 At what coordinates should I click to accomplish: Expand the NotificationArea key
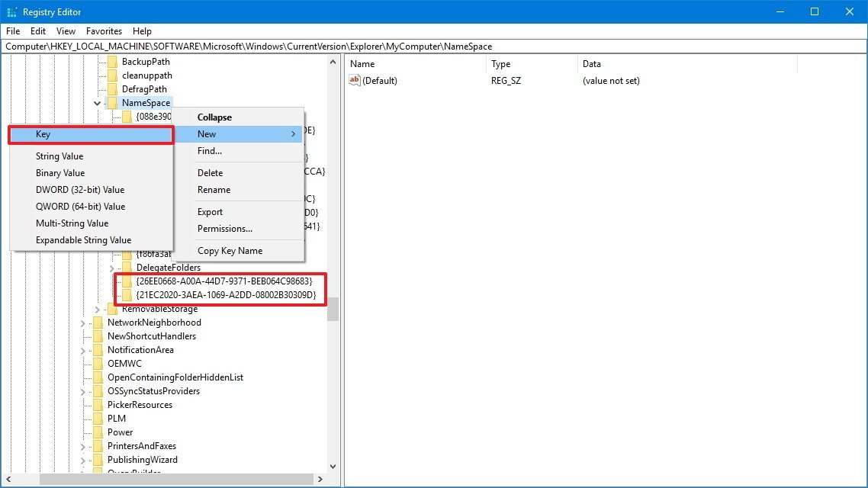pyautogui.click(x=83, y=350)
